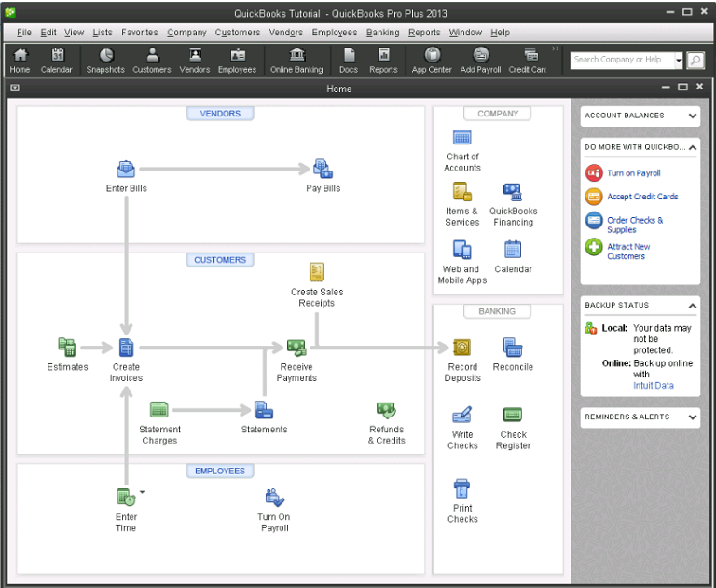
Task: Open Customers center from the toolbar
Action: tap(152, 61)
